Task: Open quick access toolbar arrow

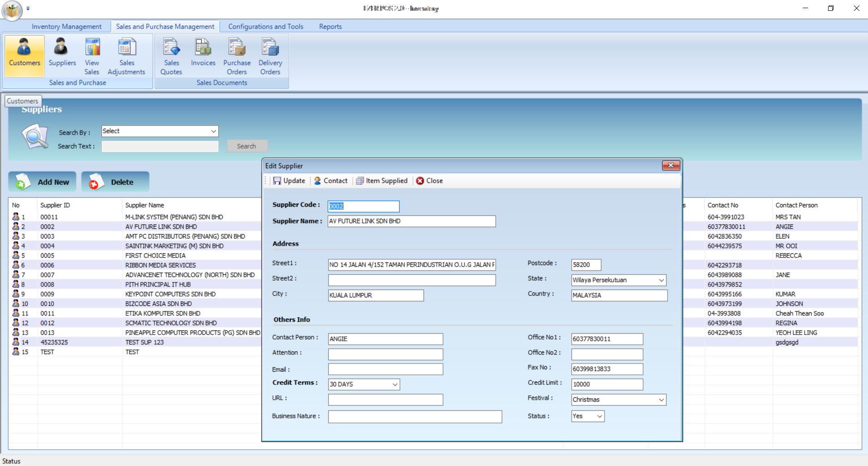Action: [x=28, y=9]
